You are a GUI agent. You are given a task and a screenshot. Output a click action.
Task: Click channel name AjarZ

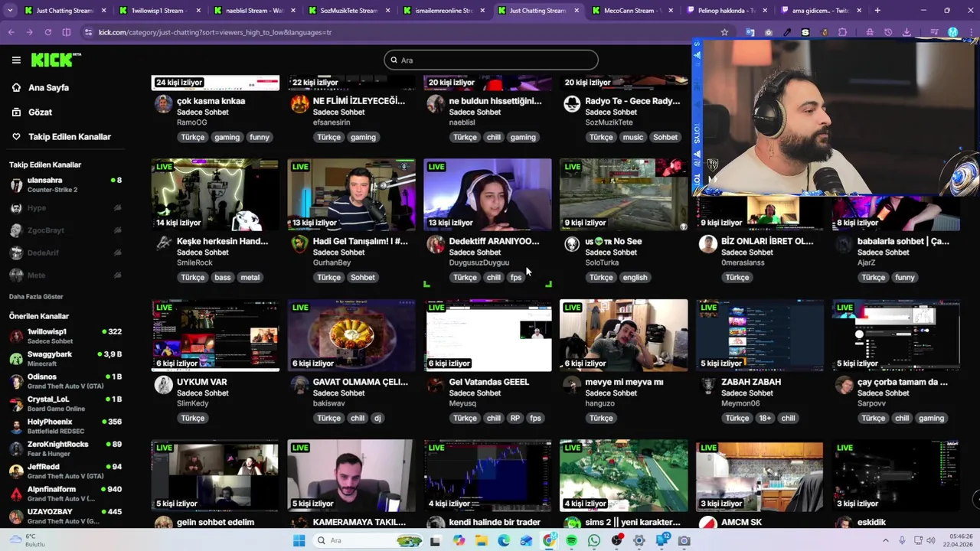click(867, 262)
